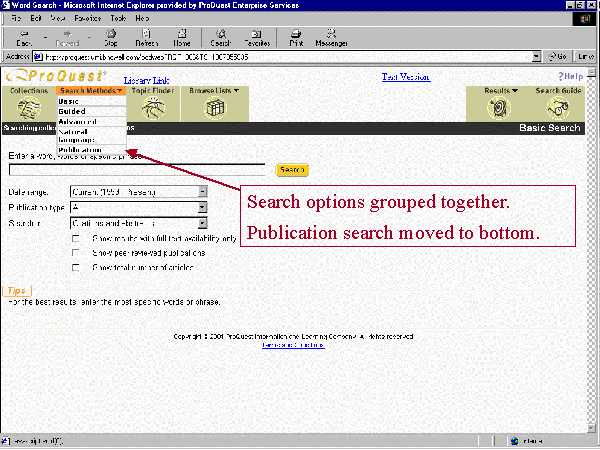Screen dimensions: 600x450
Task: Click the Back toolbar button
Action: pos(24,38)
